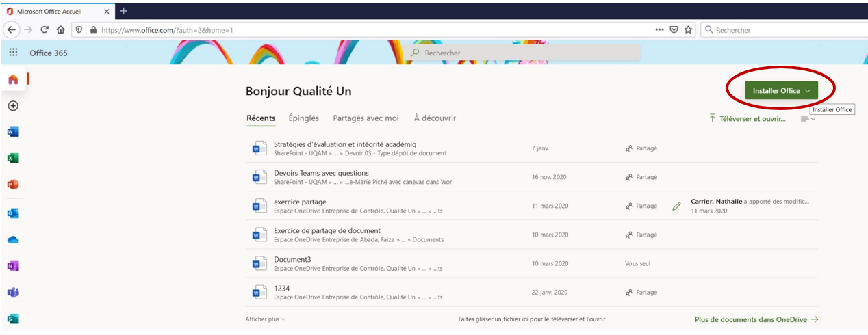Open SharePoint from the sidebar
Image resolution: width=868 pixels, height=335 pixels.
click(x=13, y=319)
